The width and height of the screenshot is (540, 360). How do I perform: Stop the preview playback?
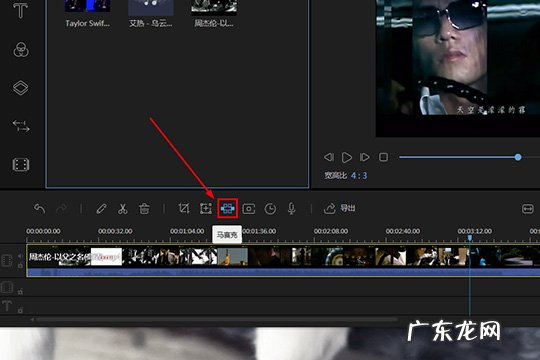point(383,157)
